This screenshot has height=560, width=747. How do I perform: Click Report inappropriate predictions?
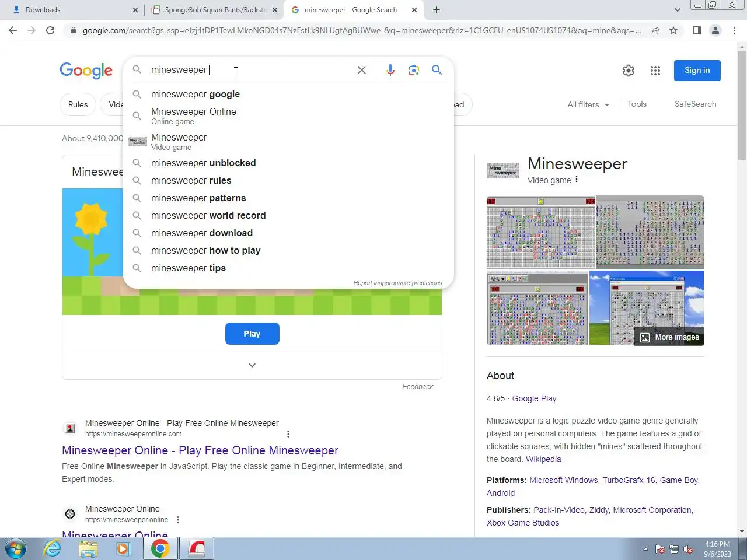[397, 283]
